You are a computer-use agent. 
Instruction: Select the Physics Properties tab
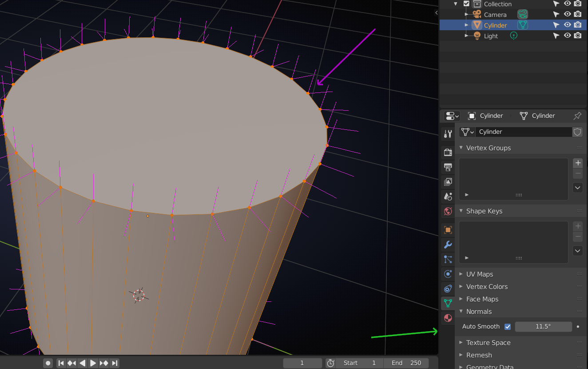[448, 274]
